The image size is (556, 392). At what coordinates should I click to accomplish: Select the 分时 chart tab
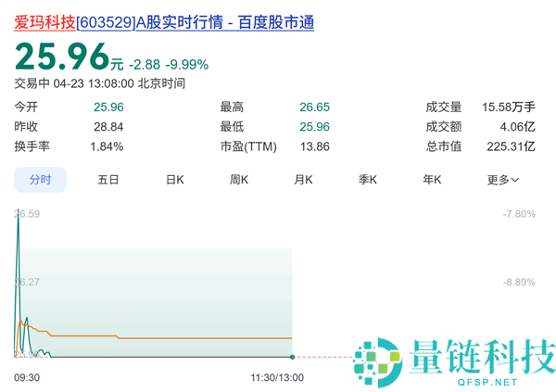tap(41, 180)
